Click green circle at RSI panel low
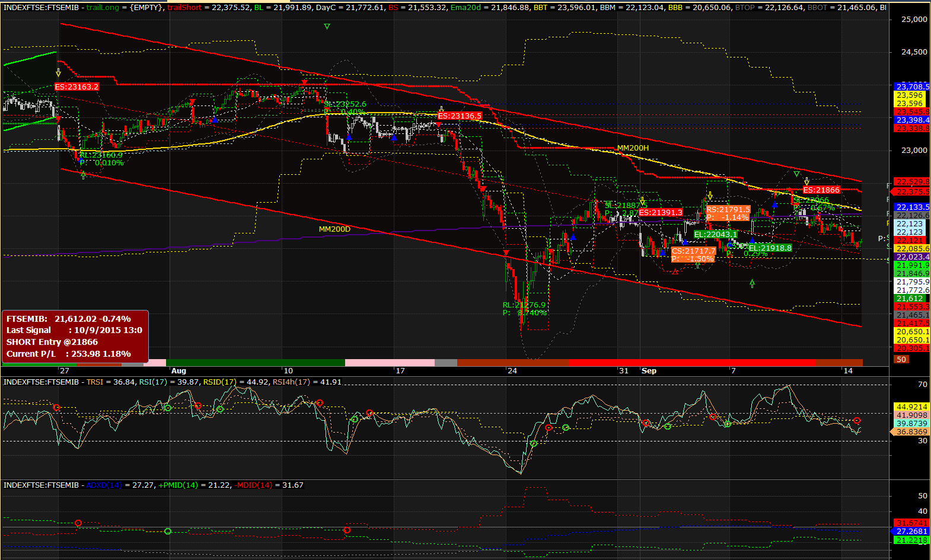Image resolution: width=931 pixels, height=560 pixels. point(533,443)
